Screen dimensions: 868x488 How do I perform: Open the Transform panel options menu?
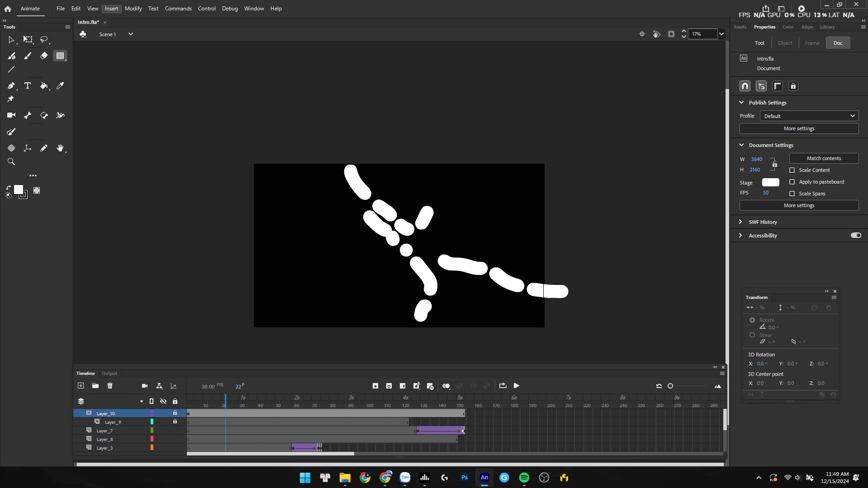click(x=834, y=298)
